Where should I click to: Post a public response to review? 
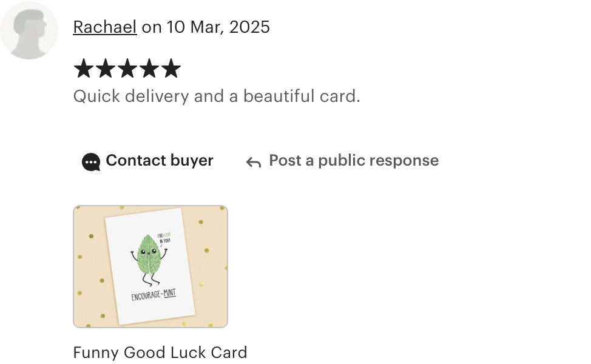(342, 161)
